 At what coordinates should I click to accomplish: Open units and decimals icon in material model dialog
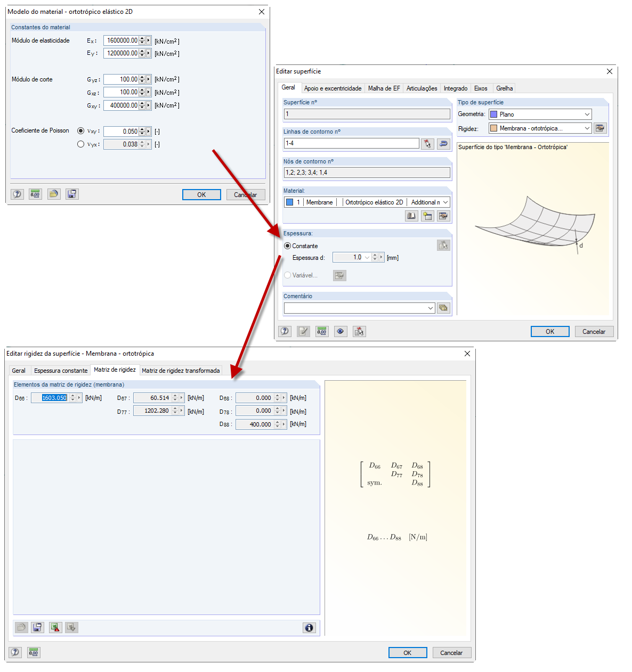coord(35,194)
